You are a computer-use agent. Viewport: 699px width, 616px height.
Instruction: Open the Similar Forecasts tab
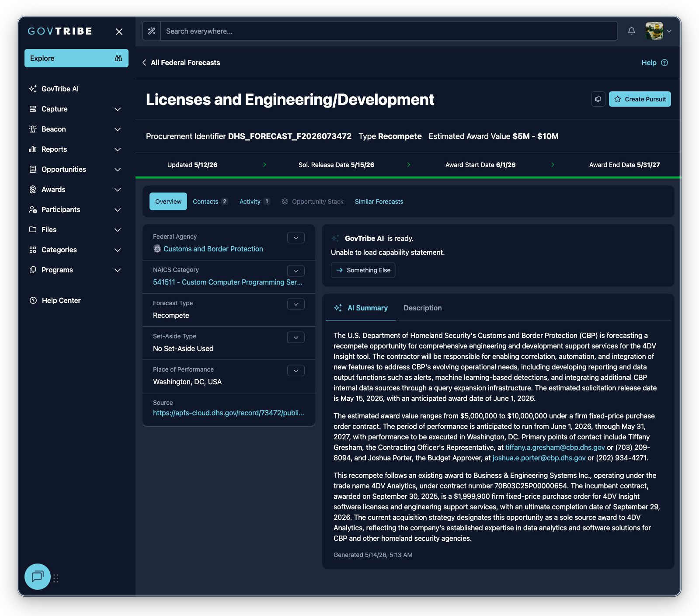pyautogui.click(x=379, y=202)
